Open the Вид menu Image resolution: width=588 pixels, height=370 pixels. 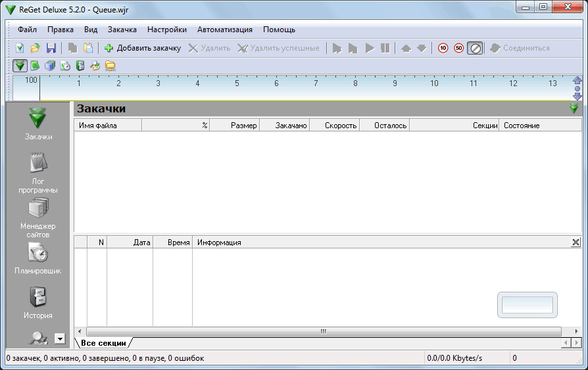point(90,30)
